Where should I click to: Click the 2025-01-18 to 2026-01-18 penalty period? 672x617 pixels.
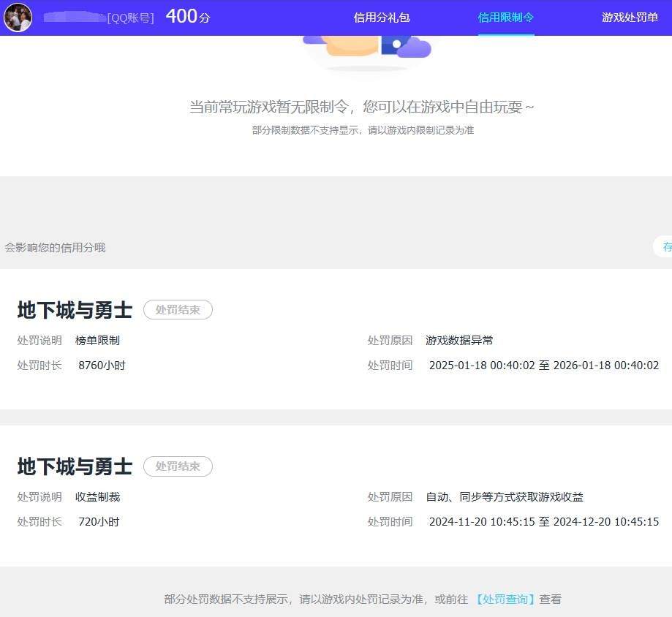point(544,366)
